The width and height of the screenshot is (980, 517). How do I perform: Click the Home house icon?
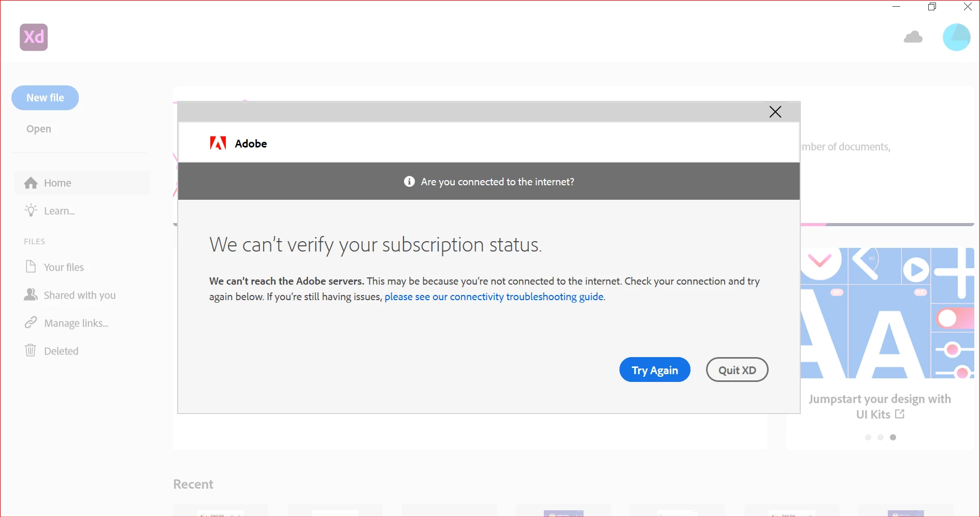pos(31,183)
